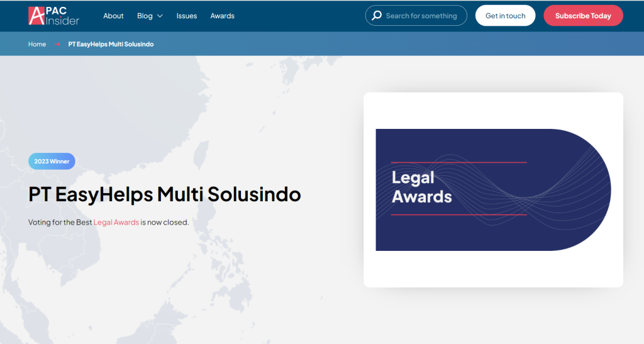The width and height of the screenshot is (644, 344).
Task: Expand the Blog dropdown chevron
Action: point(160,16)
